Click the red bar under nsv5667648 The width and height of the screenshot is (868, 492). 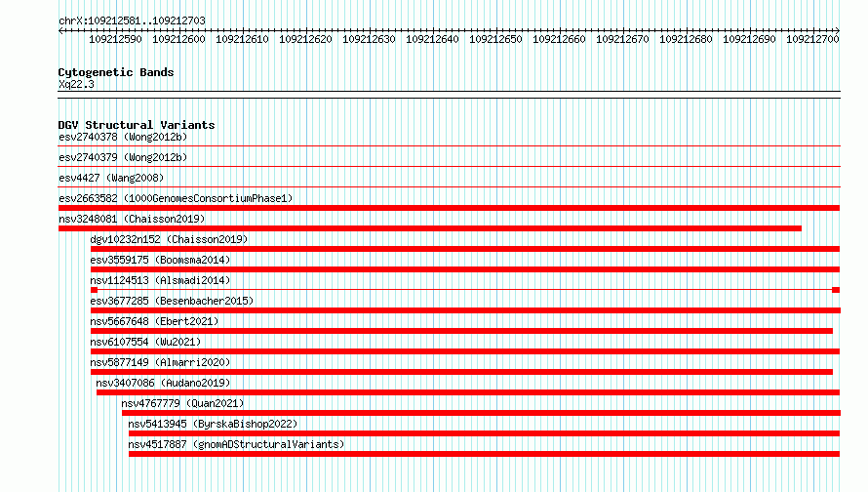click(x=461, y=331)
